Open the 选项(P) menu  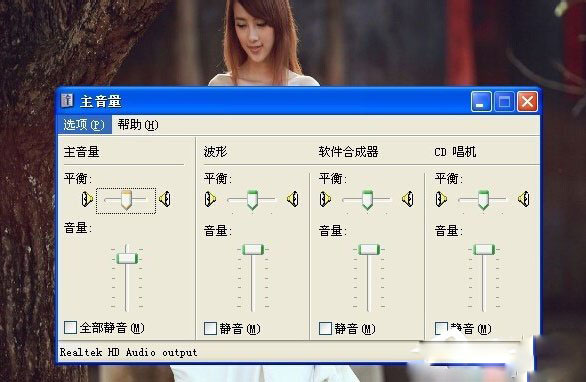84,124
